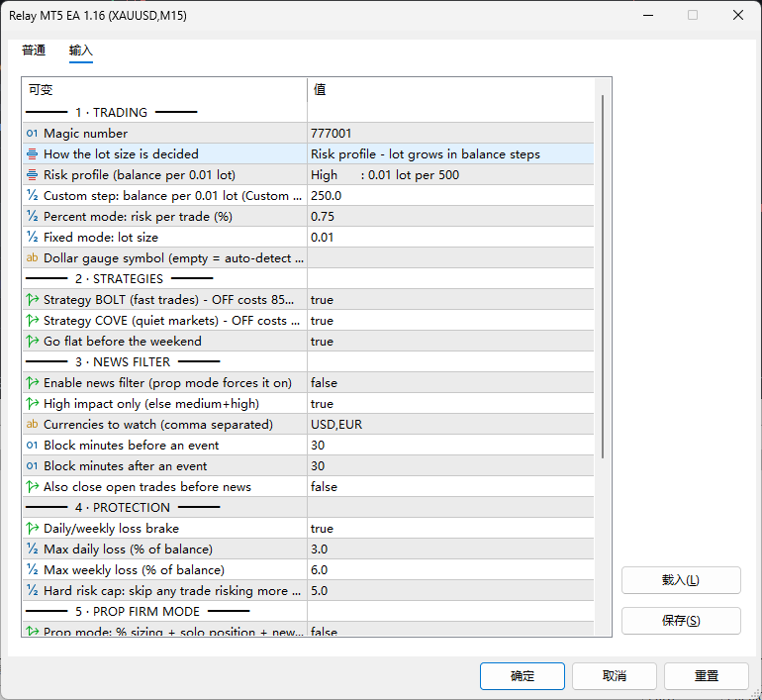This screenshot has width=762, height=700.
Task: Toggle the Strategy BOLT true value
Action: pos(450,299)
